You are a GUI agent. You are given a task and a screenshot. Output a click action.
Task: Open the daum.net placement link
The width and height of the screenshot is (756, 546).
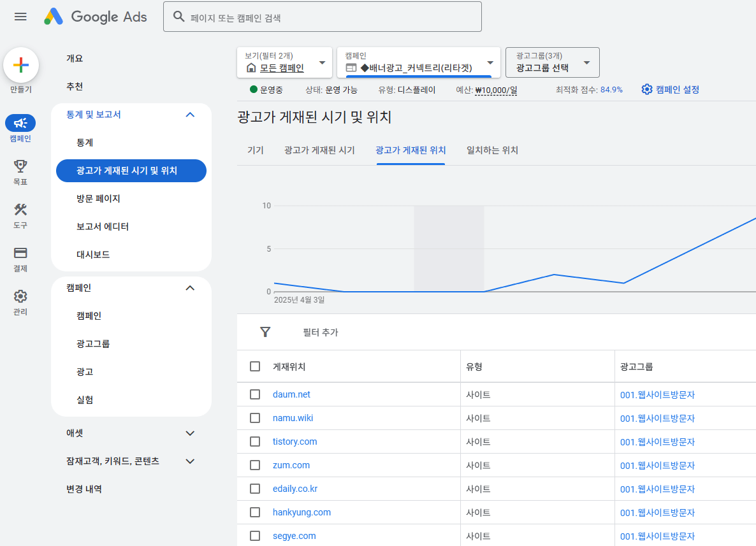coord(291,394)
